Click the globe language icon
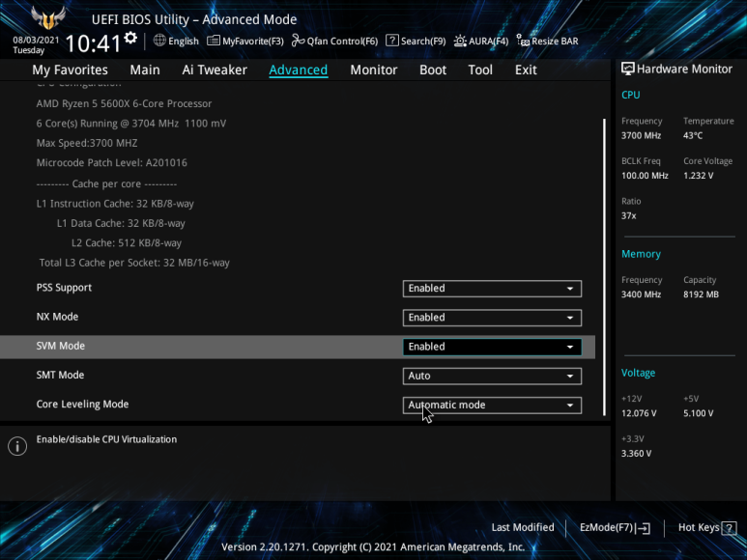This screenshot has width=747, height=560. 159,41
